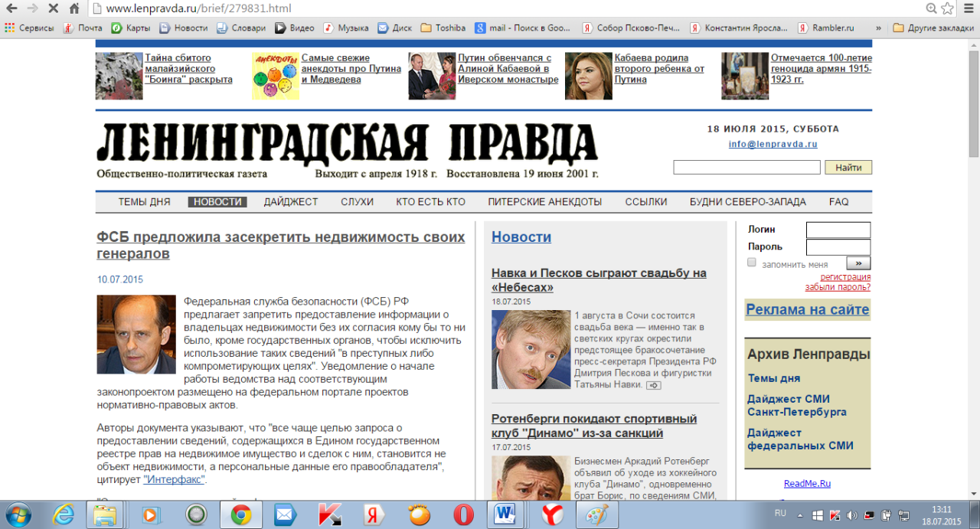Image resolution: width=980 pixels, height=529 pixels.
Task: Open the Навка и Песков headline
Action: 599,280
